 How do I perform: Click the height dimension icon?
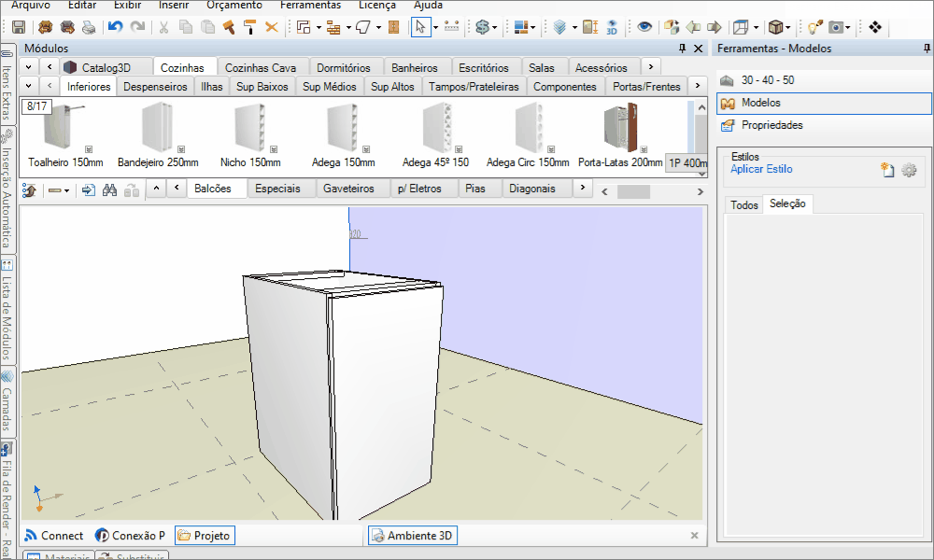pyautogui.click(x=590, y=27)
